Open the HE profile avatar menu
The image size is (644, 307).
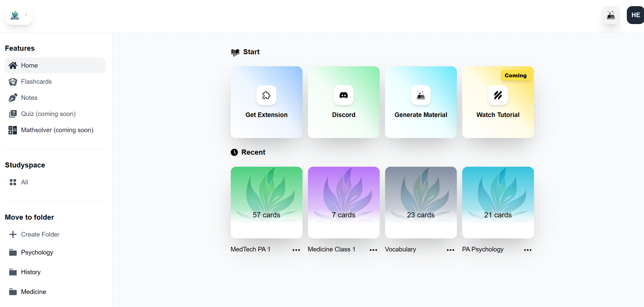click(635, 15)
